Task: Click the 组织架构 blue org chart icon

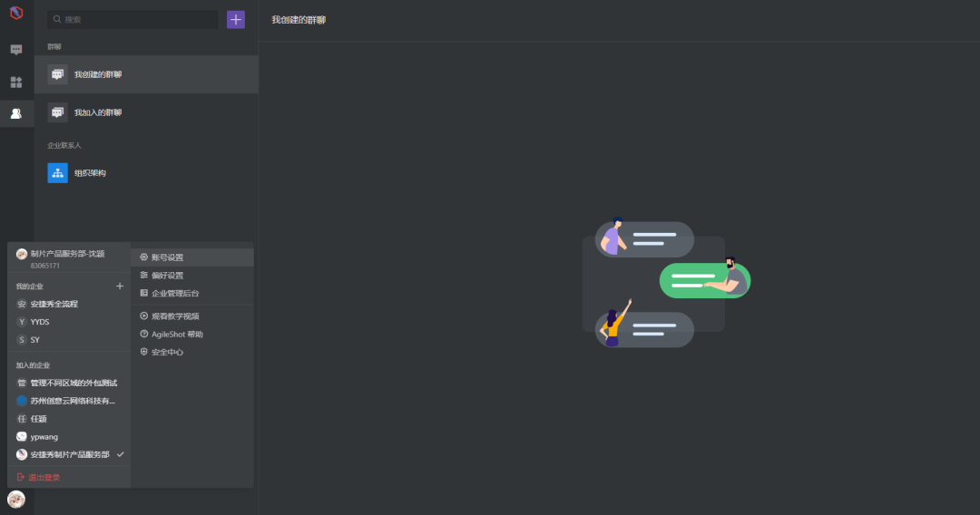Action: 58,172
